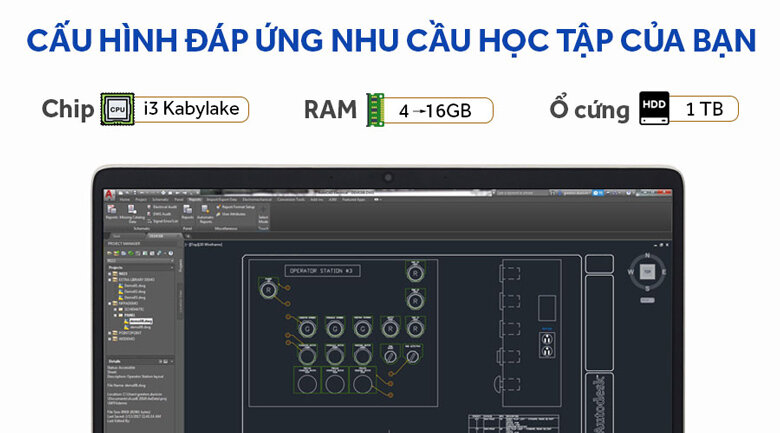Open the project selection dropdown in Project Manager
Viewport: 780px width, 433px height.
(140, 261)
